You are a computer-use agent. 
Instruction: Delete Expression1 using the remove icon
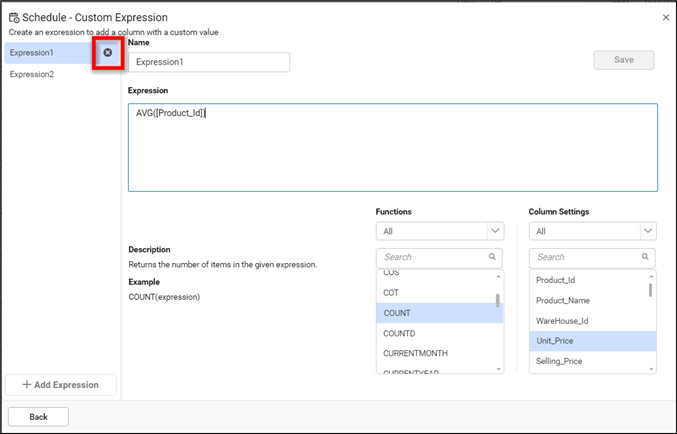point(108,53)
